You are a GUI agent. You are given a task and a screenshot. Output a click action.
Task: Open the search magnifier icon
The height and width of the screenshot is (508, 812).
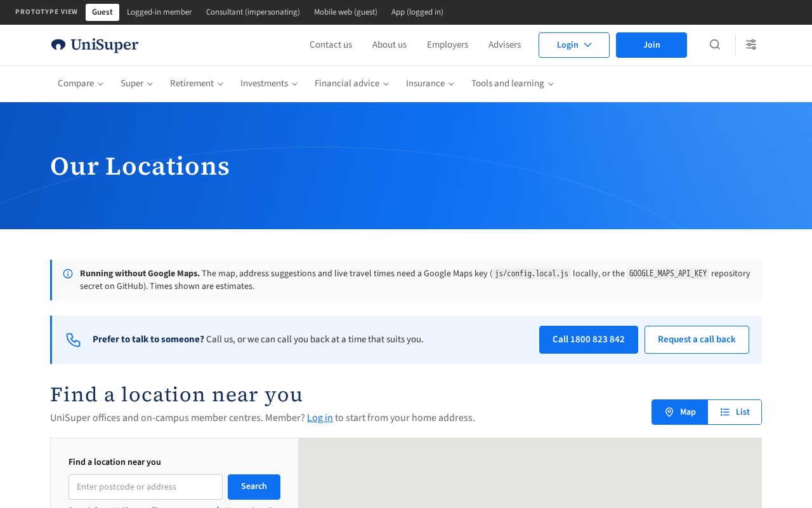[715, 44]
